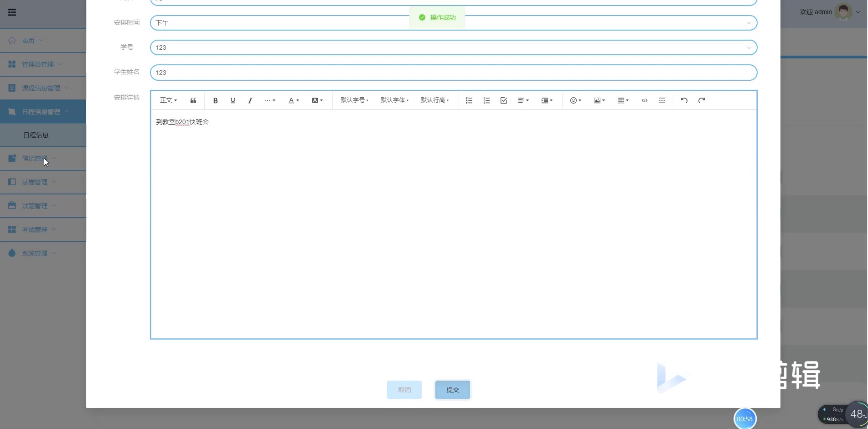
Task: Open the emoji picker
Action: [x=576, y=100]
